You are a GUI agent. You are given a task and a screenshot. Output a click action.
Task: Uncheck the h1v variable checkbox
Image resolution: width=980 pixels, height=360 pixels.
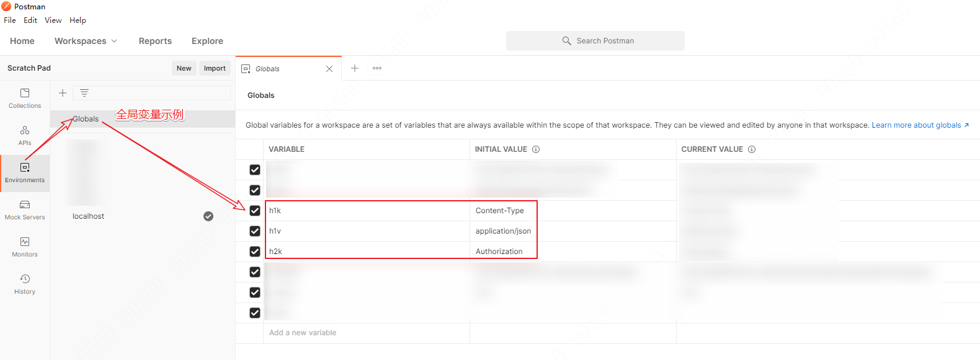(255, 231)
